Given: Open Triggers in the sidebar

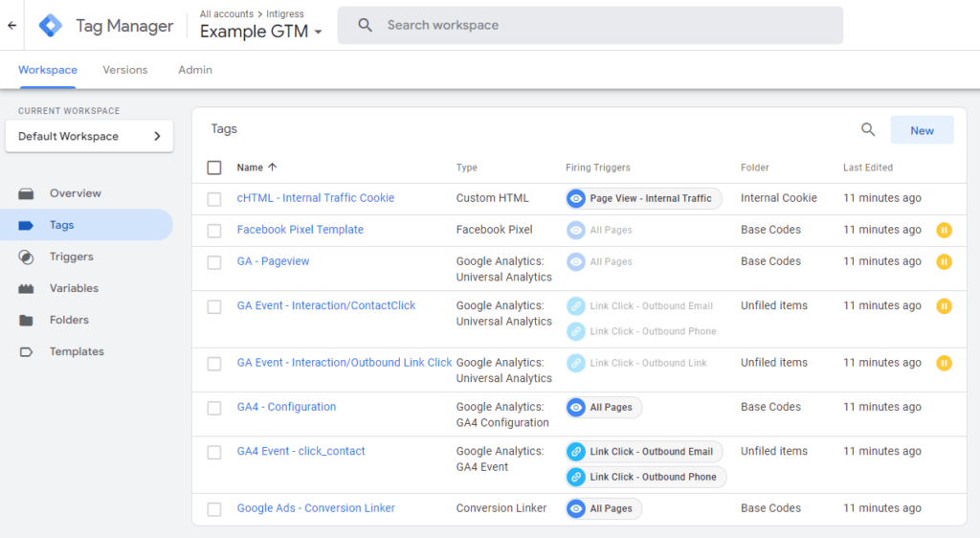Looking at the screenshot, I should coord(71,257).
